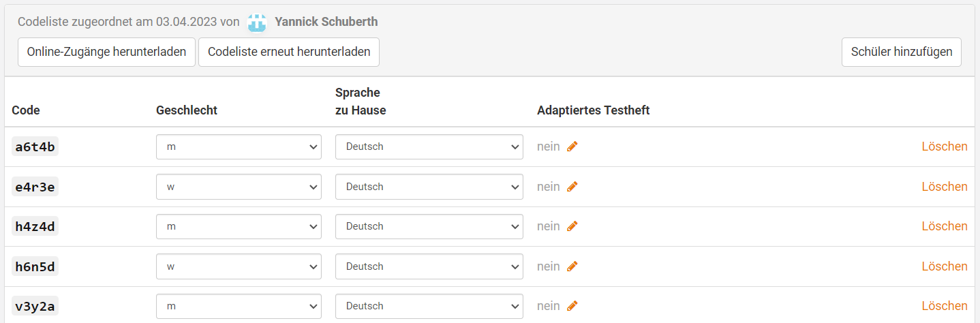980x323 pixels.
Task: Delete the student with code h6n5d
Action: coord(945,266)
